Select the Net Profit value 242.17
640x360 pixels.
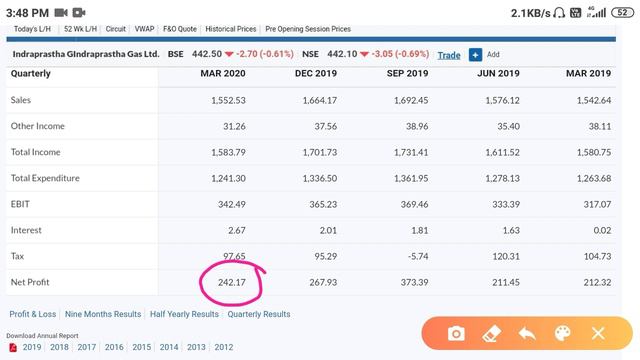[x=231, y=282]
